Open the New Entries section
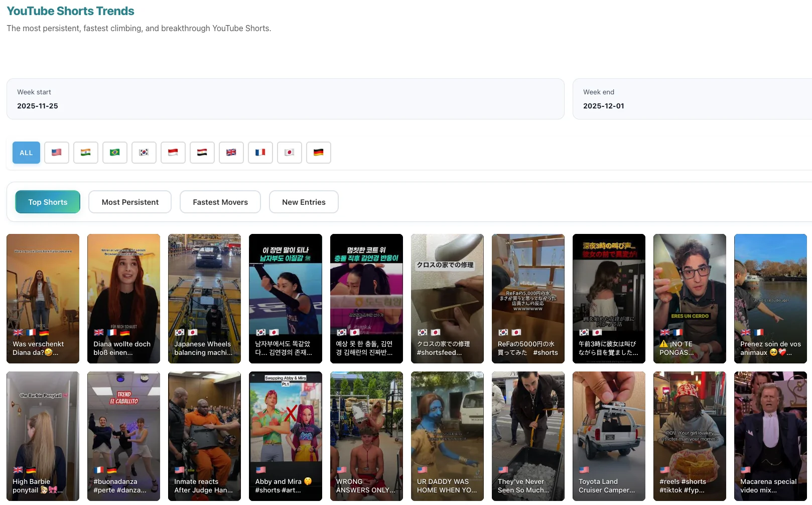This screenshot has width=812, height=505. click(x=303, y=202)
